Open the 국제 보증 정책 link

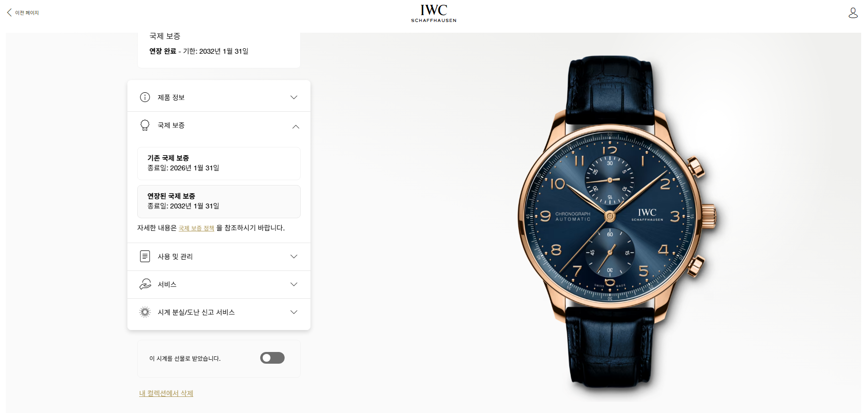[x=196, y=228]
